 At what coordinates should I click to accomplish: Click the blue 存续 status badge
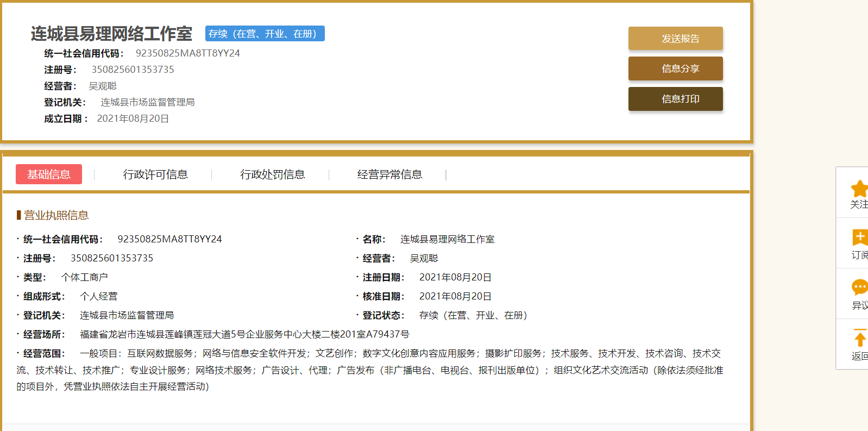tap(265, 34)
